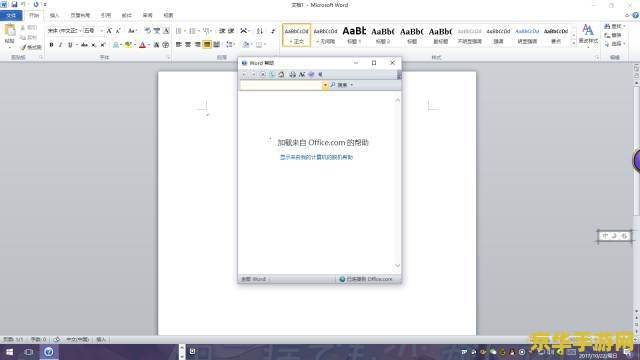Screen dimensions: 640x360
Task: Click the Print icon in Word Help toolbar
Action: click(292, 74)
